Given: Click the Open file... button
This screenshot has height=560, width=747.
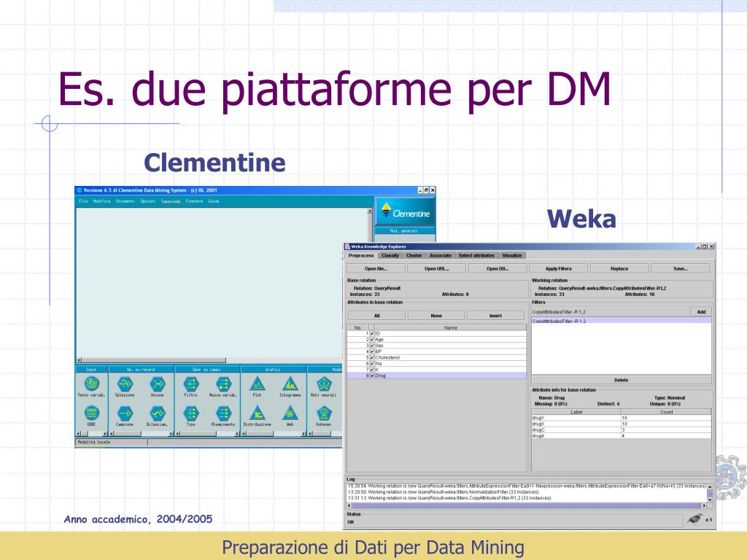Looking at the screenshot, I should coord(376,268).
